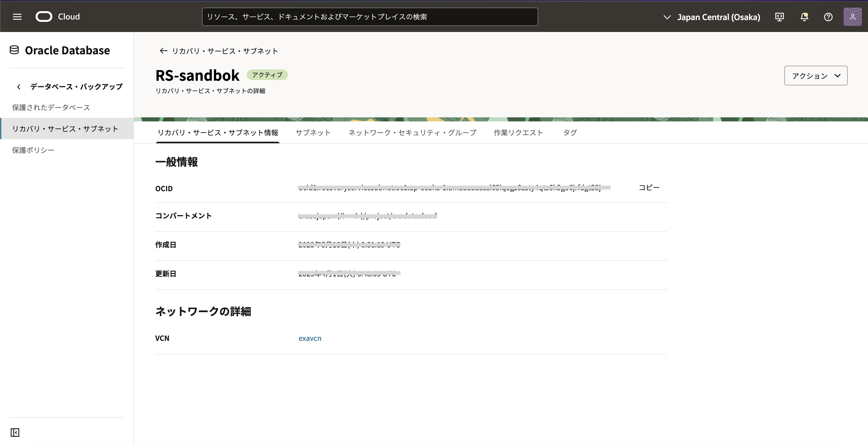868x445 pixels.
Task: Switch to the サブネット tab
Action: tap(313, 133)
